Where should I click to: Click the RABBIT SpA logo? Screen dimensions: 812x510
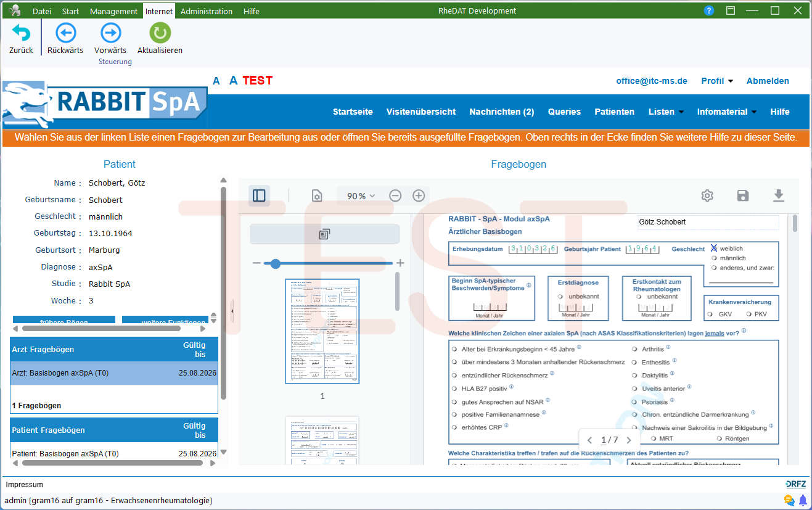point(105,104)
